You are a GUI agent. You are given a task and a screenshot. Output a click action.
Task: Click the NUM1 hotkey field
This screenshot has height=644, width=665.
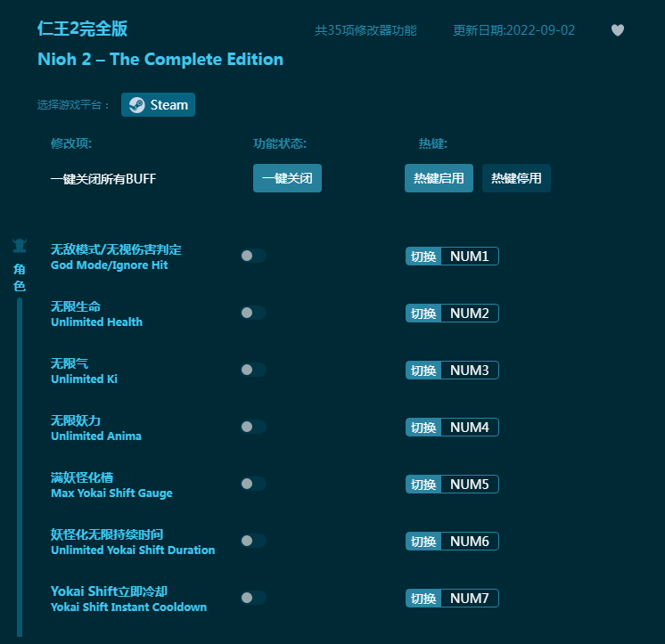tap(470, 256)
